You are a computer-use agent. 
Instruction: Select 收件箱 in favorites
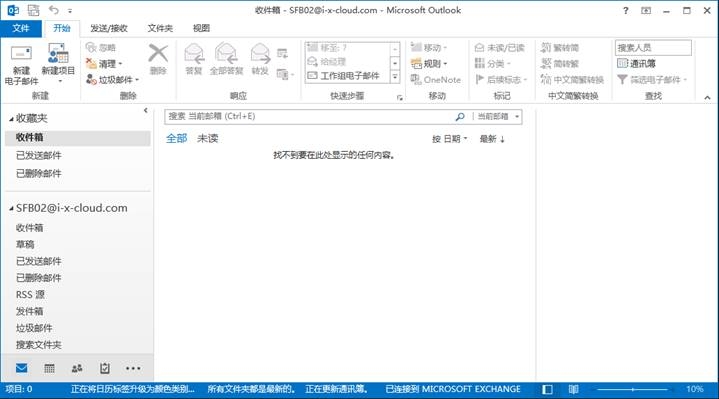pyautogui.click(x=77, y=137)
